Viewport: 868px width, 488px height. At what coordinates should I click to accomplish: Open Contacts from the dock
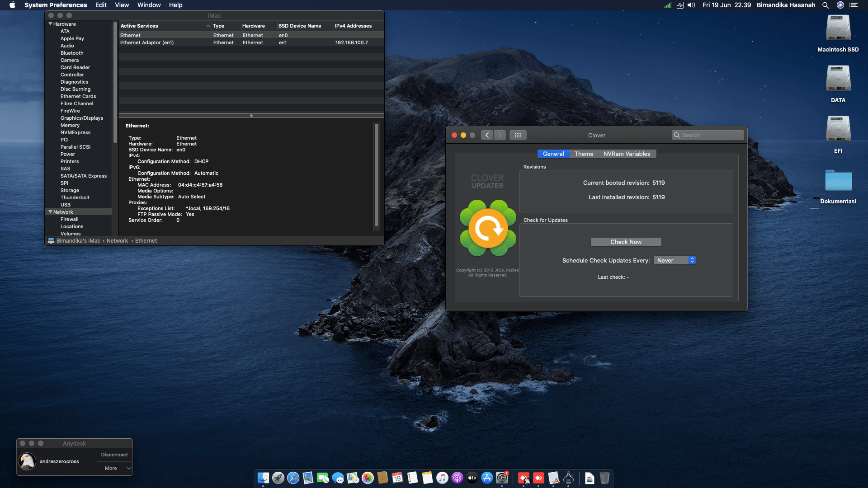tap(382, 478)
